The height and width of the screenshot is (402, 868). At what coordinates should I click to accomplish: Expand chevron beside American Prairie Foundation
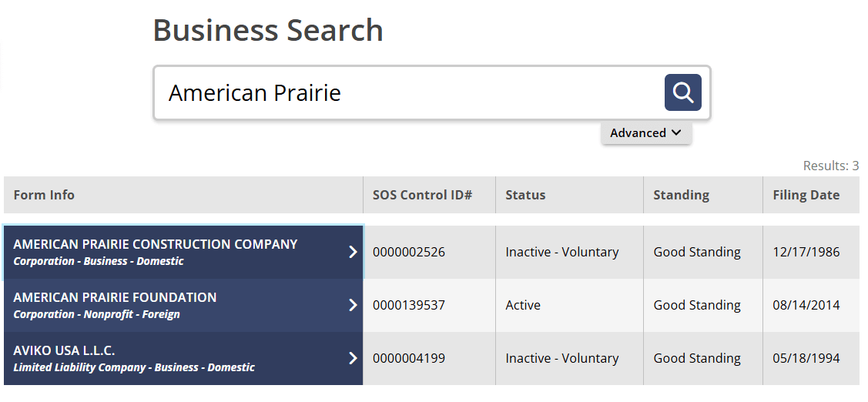coord(353,305)
